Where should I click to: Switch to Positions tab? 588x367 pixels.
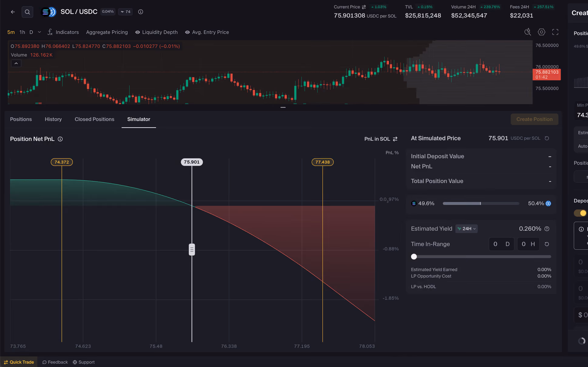(x=21, y=119)
